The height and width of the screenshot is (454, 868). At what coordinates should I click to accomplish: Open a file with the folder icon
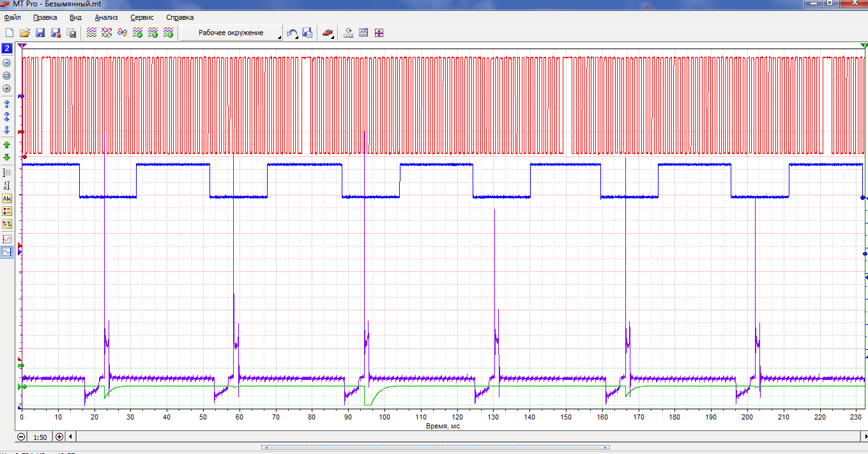tap(25, 33)
